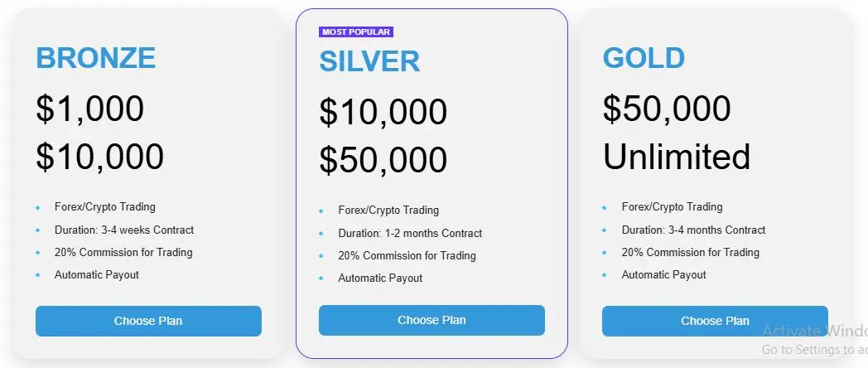Select the SILVER plan heading
The width and height of the screenshot is (868, 368).
point(369,61)
